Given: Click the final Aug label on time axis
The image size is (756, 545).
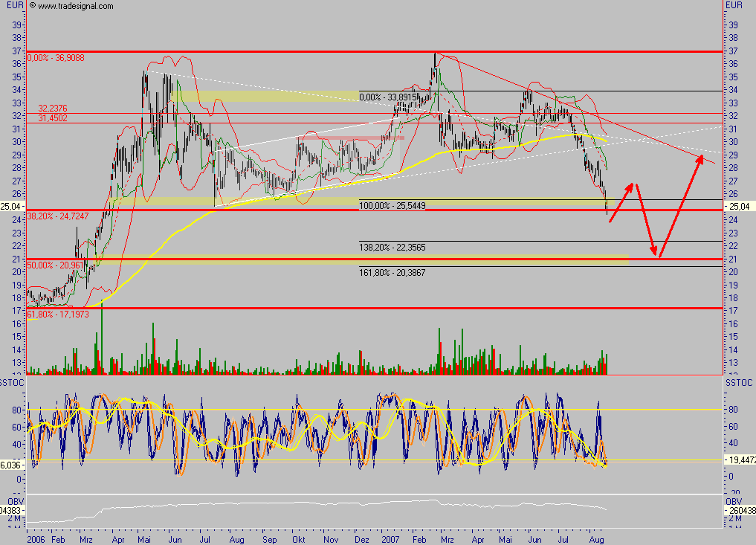Looking at the screenshot, I should (x=596, y=537).
